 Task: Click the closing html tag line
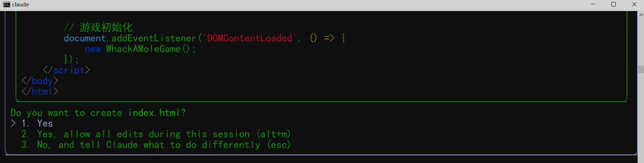(40, 92)
